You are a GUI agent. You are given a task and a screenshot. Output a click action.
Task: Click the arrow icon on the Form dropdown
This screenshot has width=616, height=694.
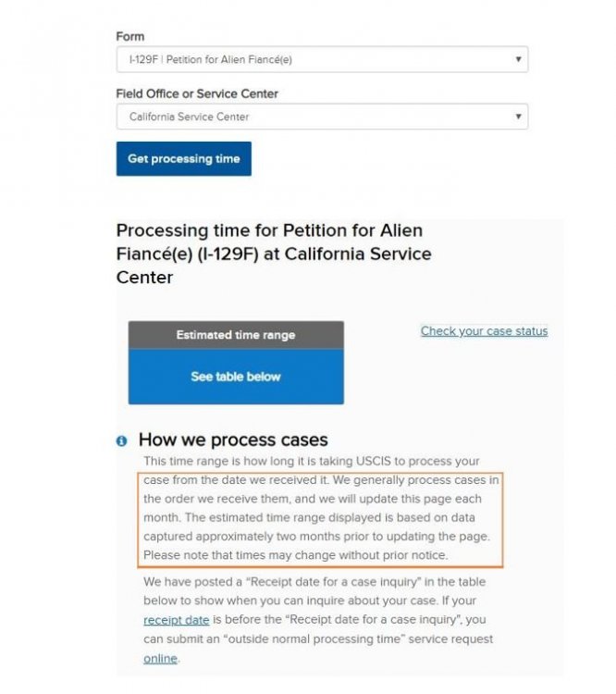[x=518, y=59]
